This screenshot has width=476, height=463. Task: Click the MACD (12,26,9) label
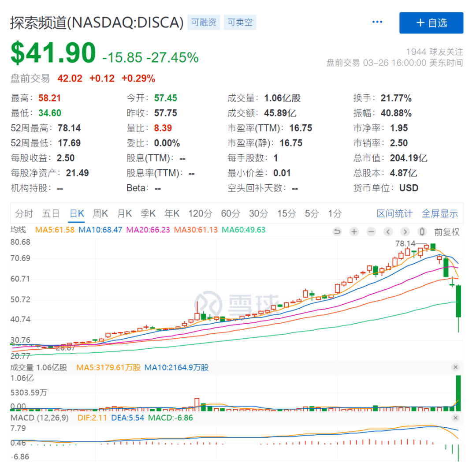pyautogui.click(x=40, y=418)
